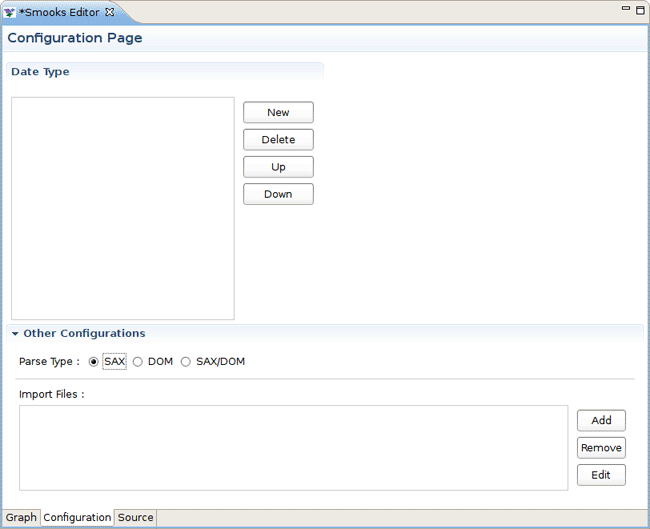Maximize the editor pane
The width and height of the screenshot is (650, 529).
[640, 10]
